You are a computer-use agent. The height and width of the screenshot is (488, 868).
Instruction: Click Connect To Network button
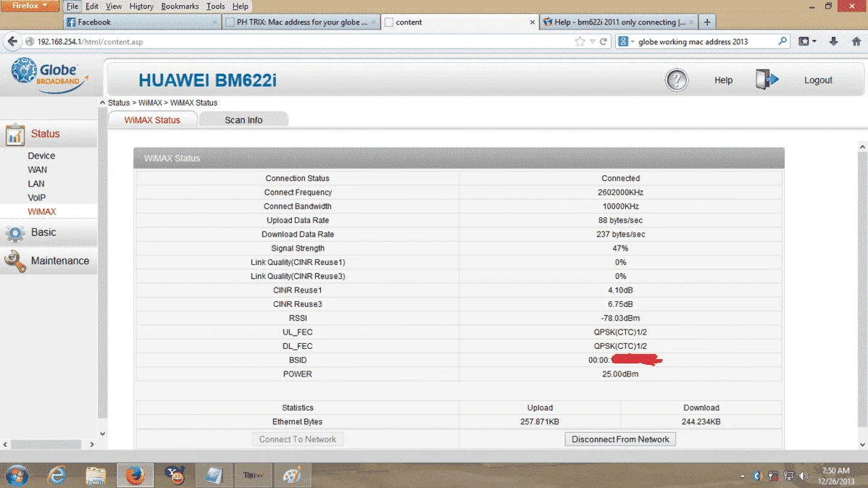point(297,439)
